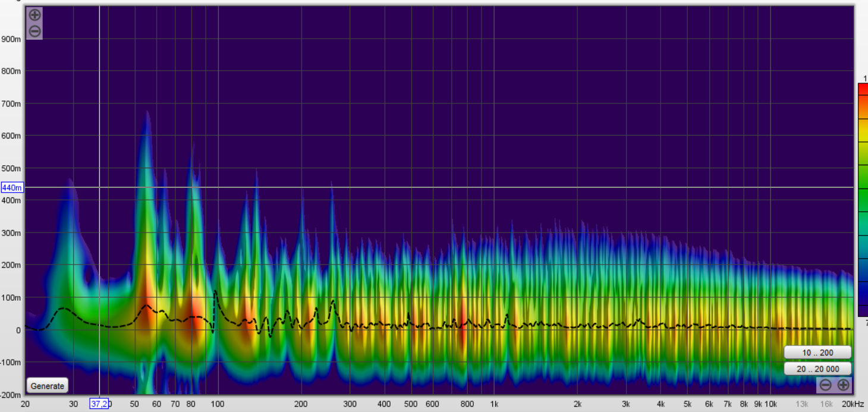868x412 pixels.
Task: Set frequency range to 10 .. 200
Action: [x=817, y=353]
